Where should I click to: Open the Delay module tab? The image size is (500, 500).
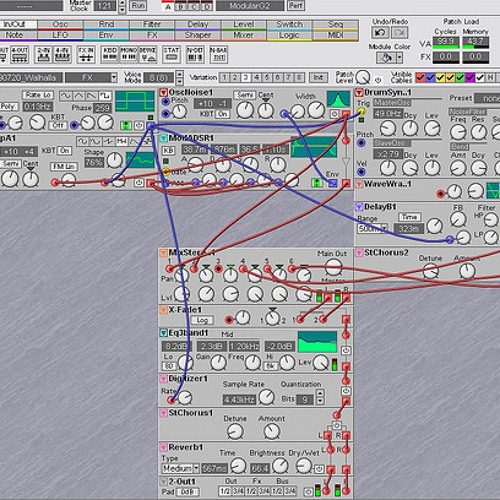pos(198,25)
